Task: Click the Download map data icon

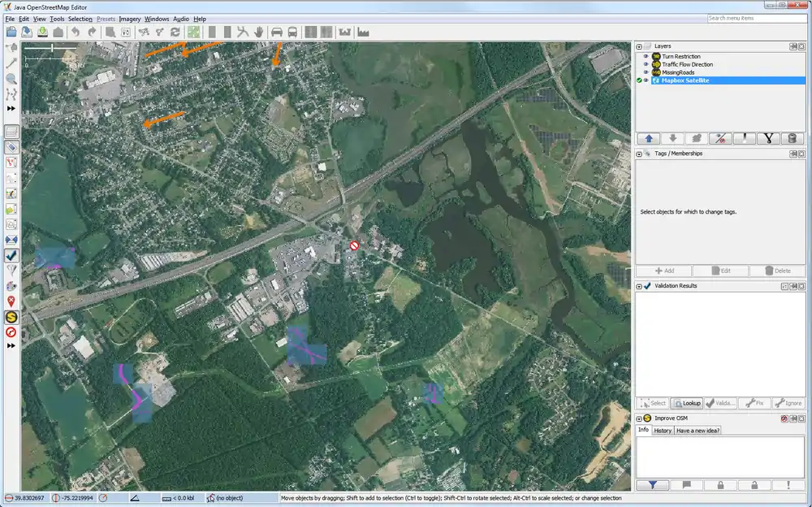Action: tap(43, 32)
